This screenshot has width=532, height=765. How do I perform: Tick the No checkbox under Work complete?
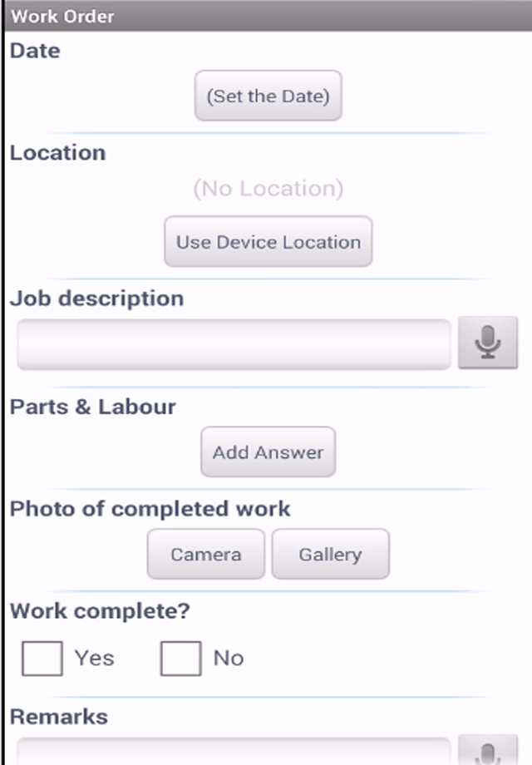pos(181,659)
